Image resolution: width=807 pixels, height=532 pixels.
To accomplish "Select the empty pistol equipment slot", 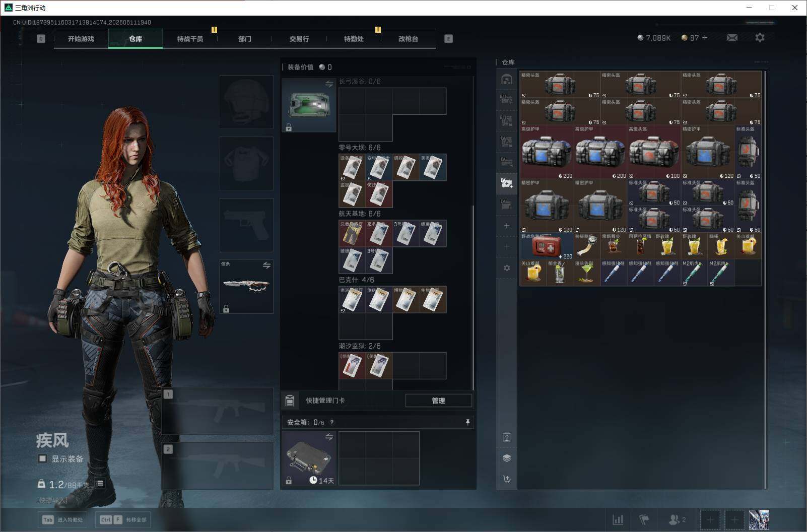I will (246, 225).
